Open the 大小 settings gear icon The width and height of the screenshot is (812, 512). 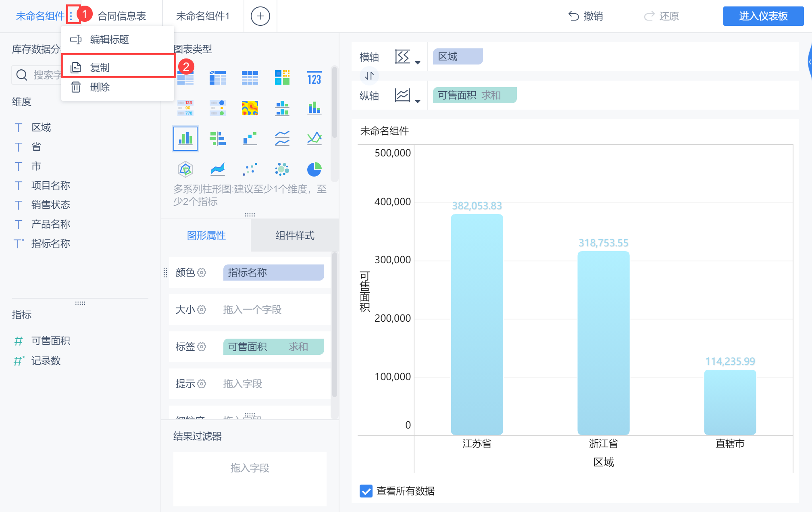coord(202,310)
